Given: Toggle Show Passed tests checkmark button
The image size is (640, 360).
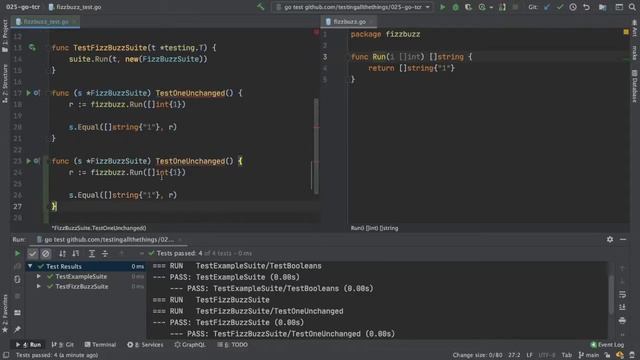Looking at the screenshot, I should pyautogui.click(x=32, y=253).
